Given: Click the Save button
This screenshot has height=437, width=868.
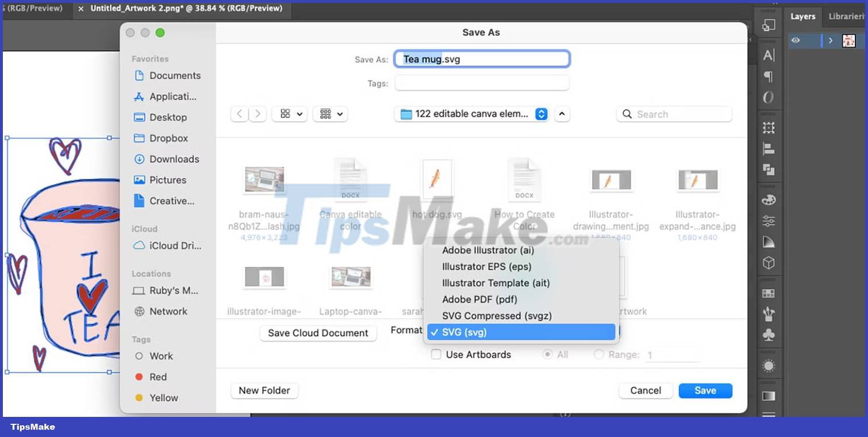Looking at the screenshot, I should point(705,390).
